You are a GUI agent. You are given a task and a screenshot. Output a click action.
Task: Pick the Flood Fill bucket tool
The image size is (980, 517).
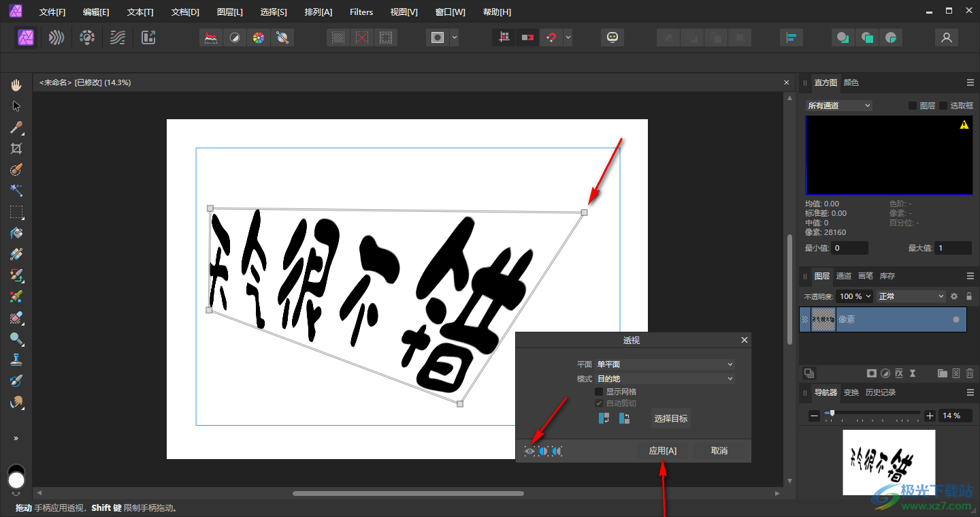click(x=16, y=233)
